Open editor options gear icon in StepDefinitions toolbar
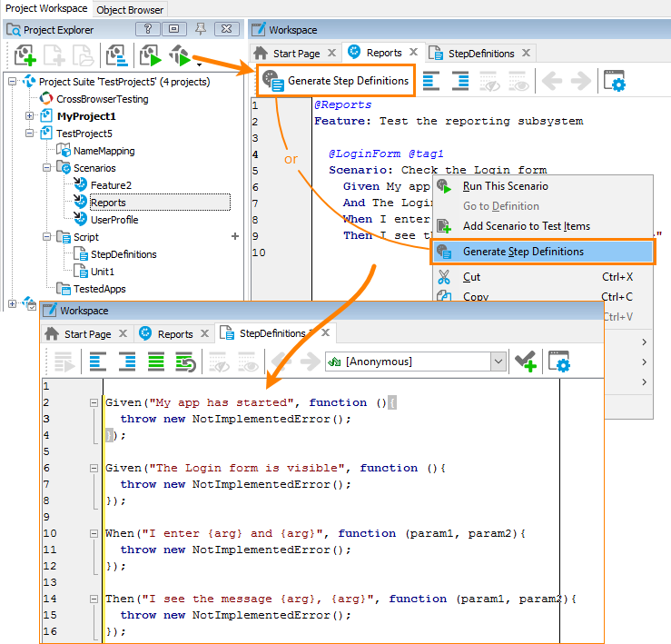 point(559,362)
